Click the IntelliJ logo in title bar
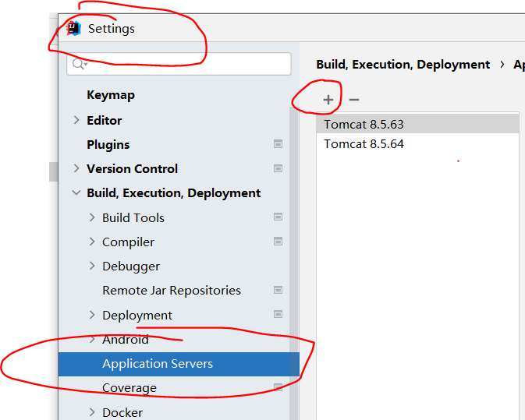Image resolution: width=525 pixels, height=420 pixels. [74, 28]
